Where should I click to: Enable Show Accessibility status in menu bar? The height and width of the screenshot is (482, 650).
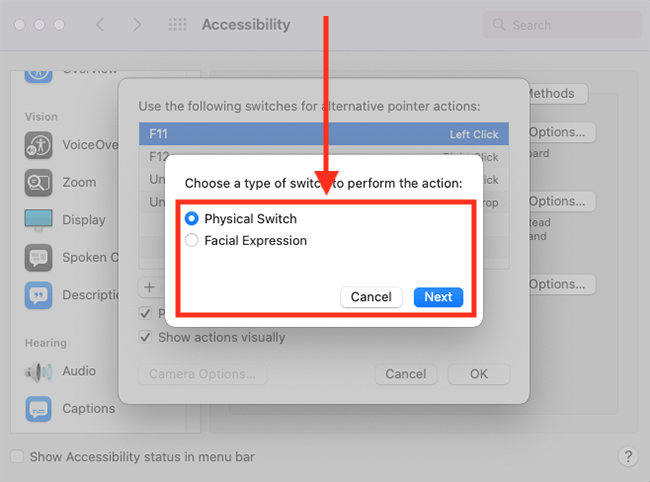[x=17, y=456]
